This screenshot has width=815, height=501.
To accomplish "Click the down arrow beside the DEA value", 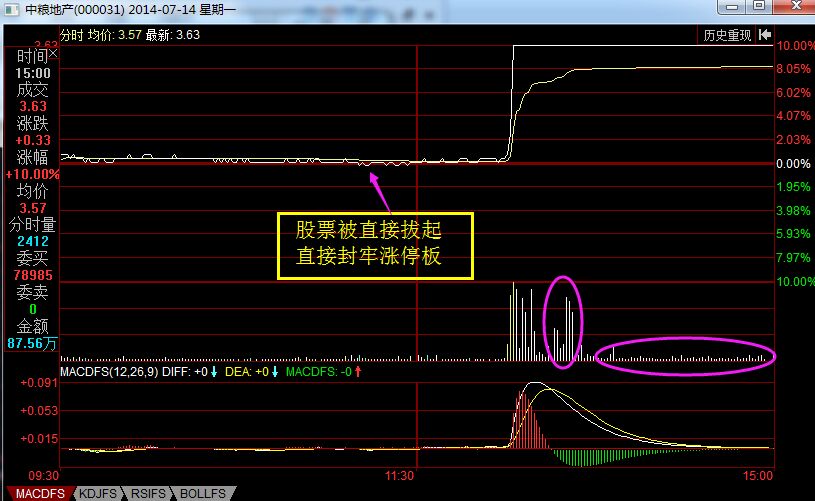I will tap(273, 372).
